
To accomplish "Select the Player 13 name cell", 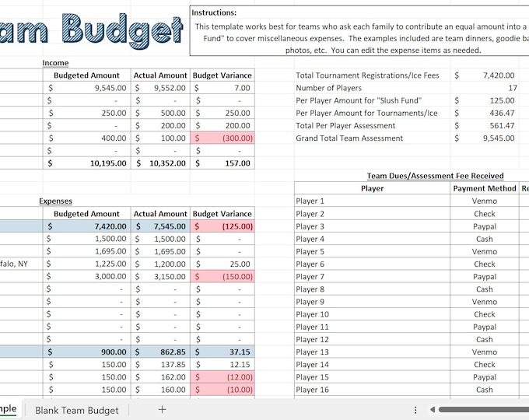I will [372, 352].
